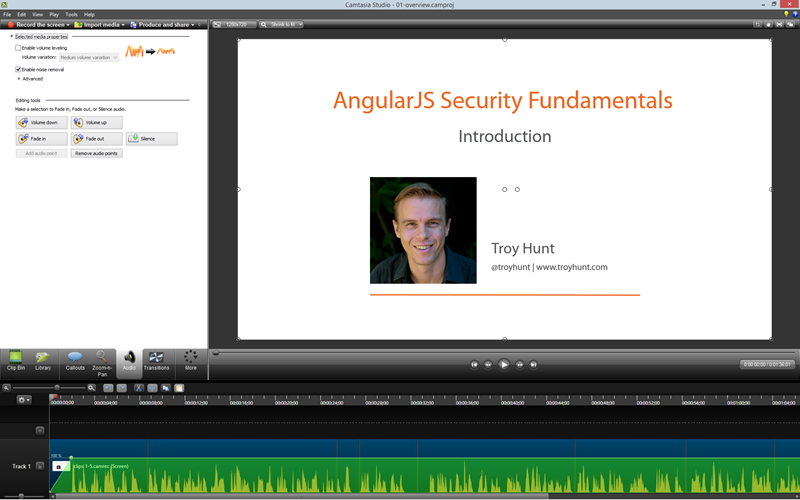Toggle the Track 1 lock icon
This screenshot has width=800, height=500.
tap(40, 466)
